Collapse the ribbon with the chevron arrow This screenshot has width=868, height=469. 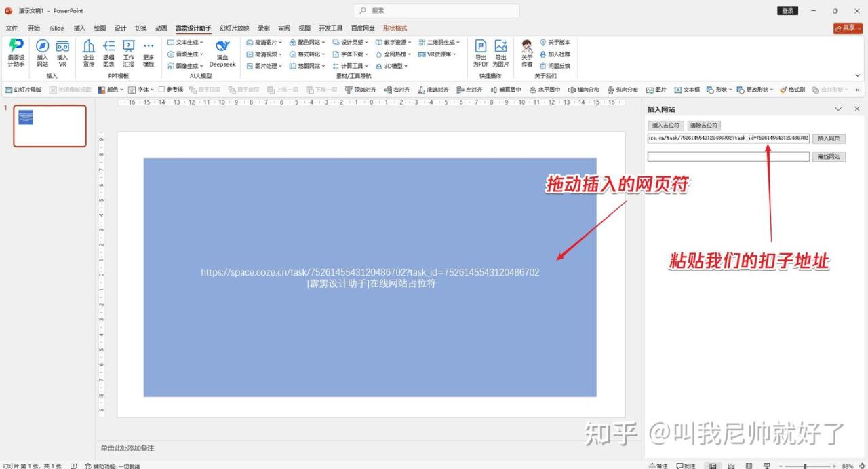pos(858,75)
